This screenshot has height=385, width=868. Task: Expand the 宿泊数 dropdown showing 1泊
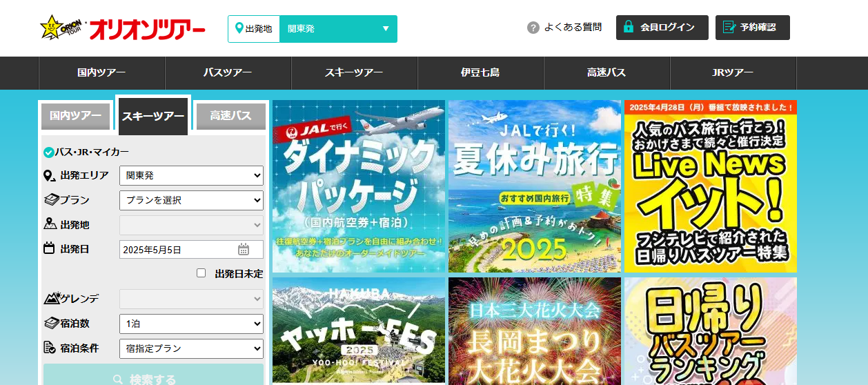pos(191,324)
